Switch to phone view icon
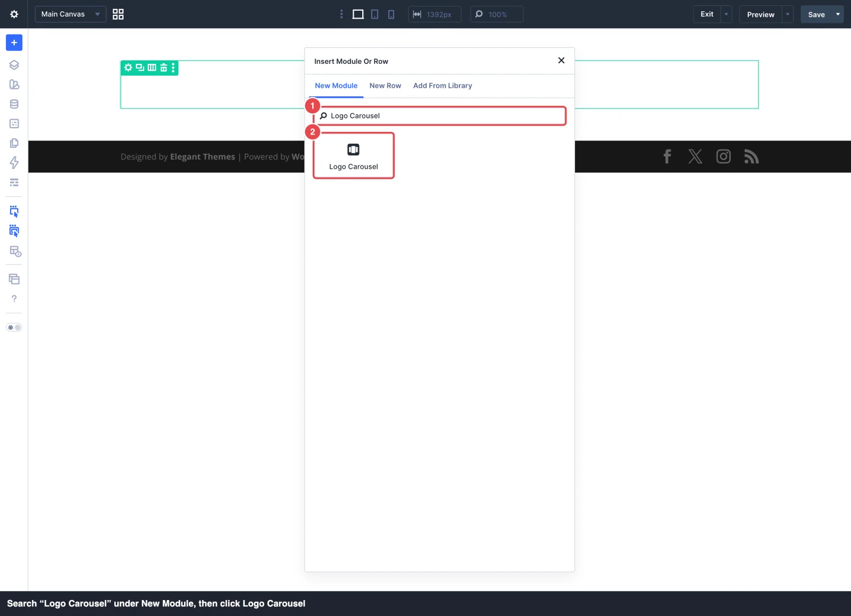This screenshot has height=616, width=851. click(x=391, y=14)
